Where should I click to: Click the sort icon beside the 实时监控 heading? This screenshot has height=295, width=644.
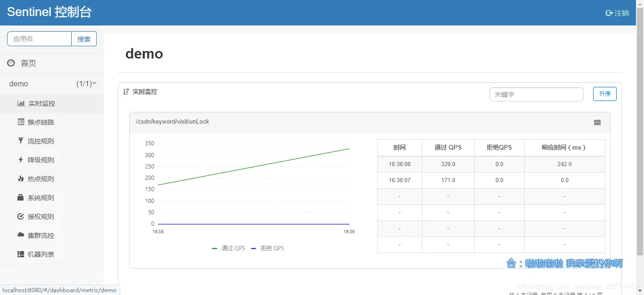[x=126, y=92]
